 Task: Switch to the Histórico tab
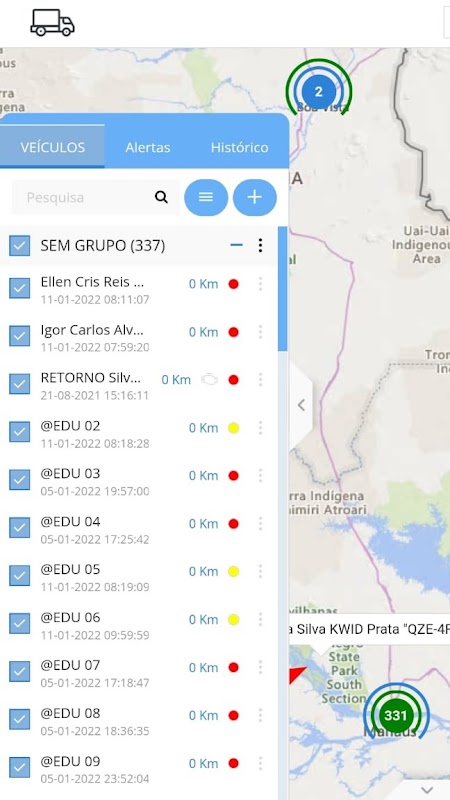point(239,147)
